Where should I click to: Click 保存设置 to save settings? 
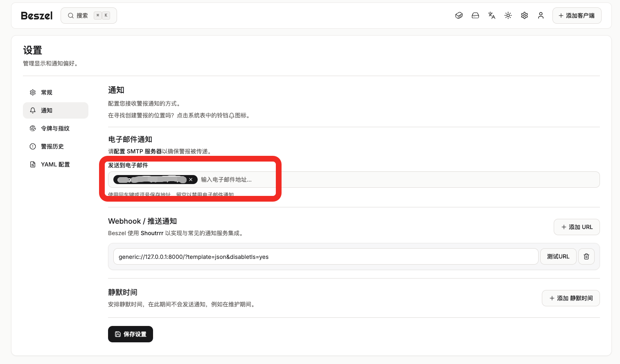(x=130, y=334)
